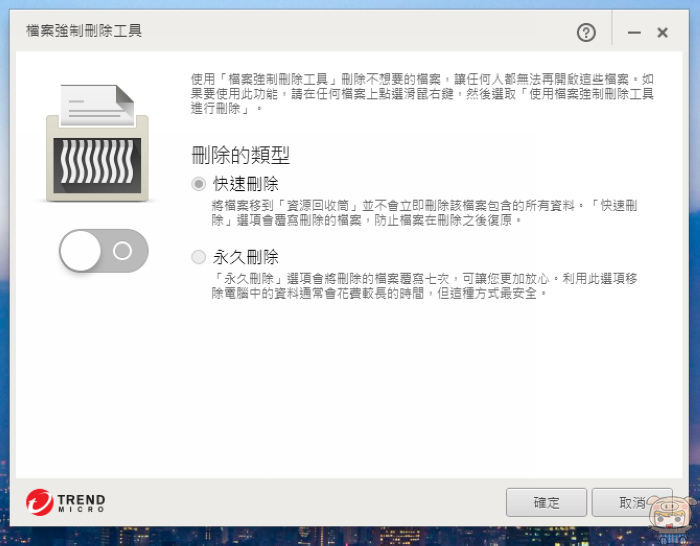Screen dimensions: 700x546
Task: Click the 刪除的類型 heading text
Action: pyautogui.click(x=241, y=155)
